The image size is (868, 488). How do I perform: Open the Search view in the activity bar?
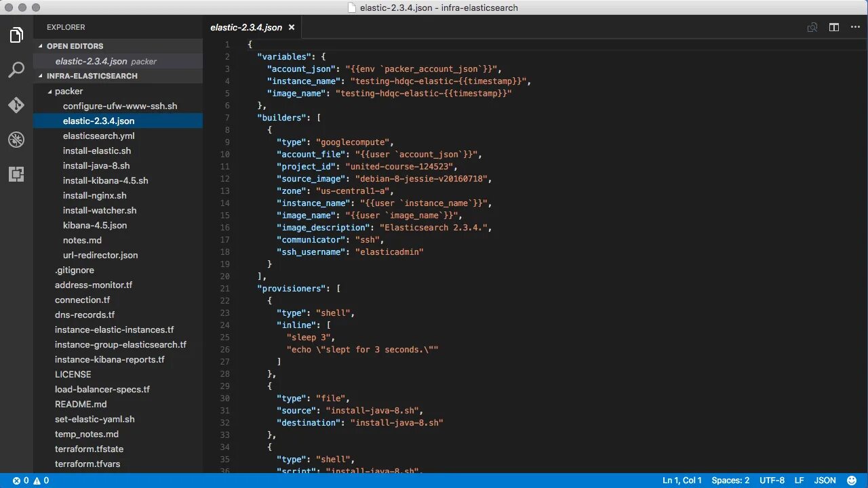(x=16, y=70)
